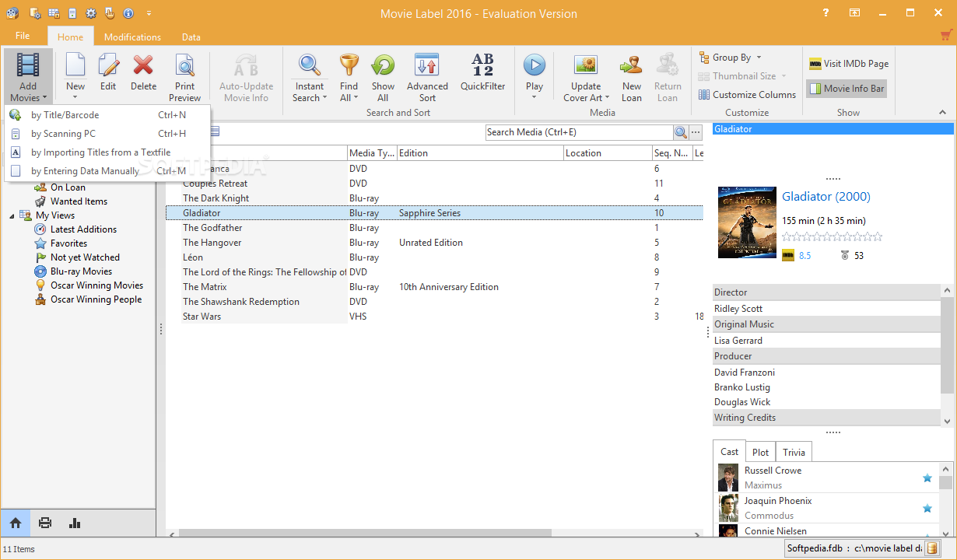This screenshot has height=560, width=957.
Task: Toggle the Movie Info Bar
Action: (x=847, y=89)
